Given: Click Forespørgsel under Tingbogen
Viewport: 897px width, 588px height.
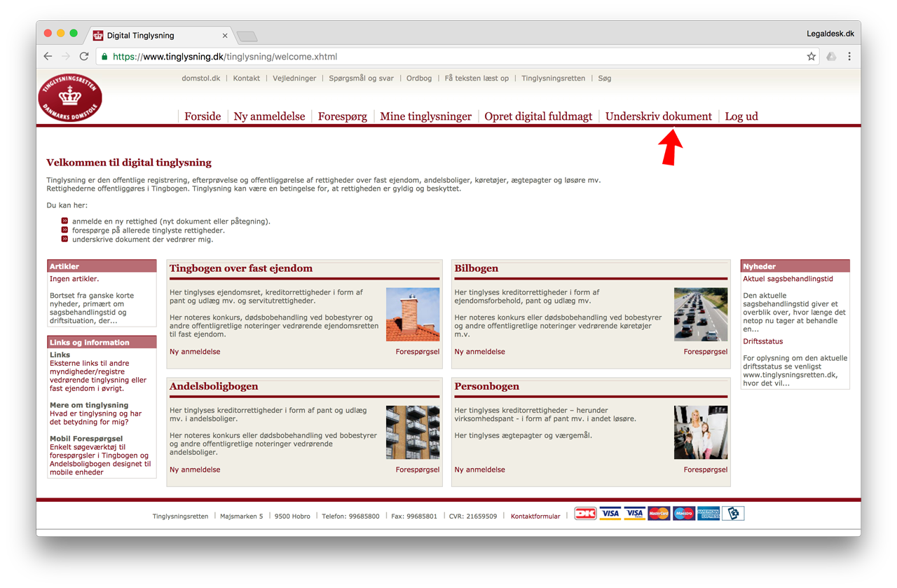Looking at the screenshot, I should (x=418, y=352).
